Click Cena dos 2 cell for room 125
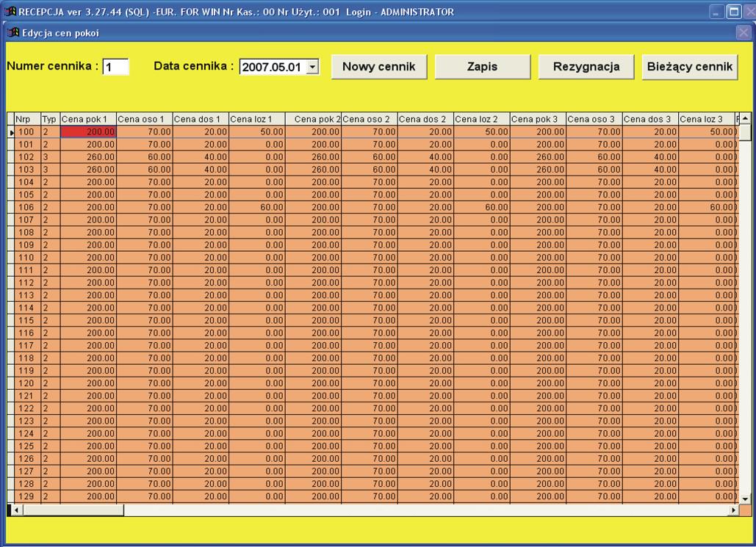 pyautogui.click(x=425, y=446)
